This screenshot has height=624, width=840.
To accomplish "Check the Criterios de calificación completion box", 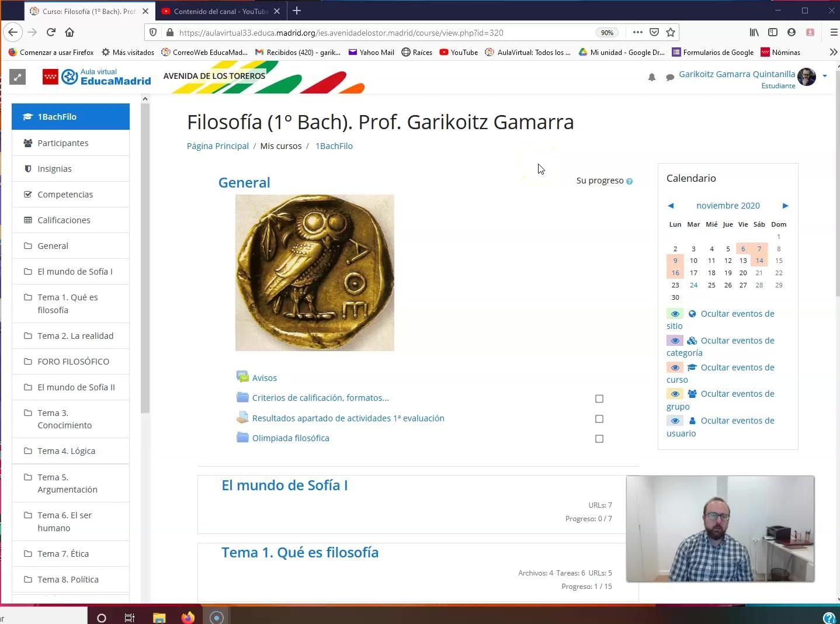I will point(599,398).
